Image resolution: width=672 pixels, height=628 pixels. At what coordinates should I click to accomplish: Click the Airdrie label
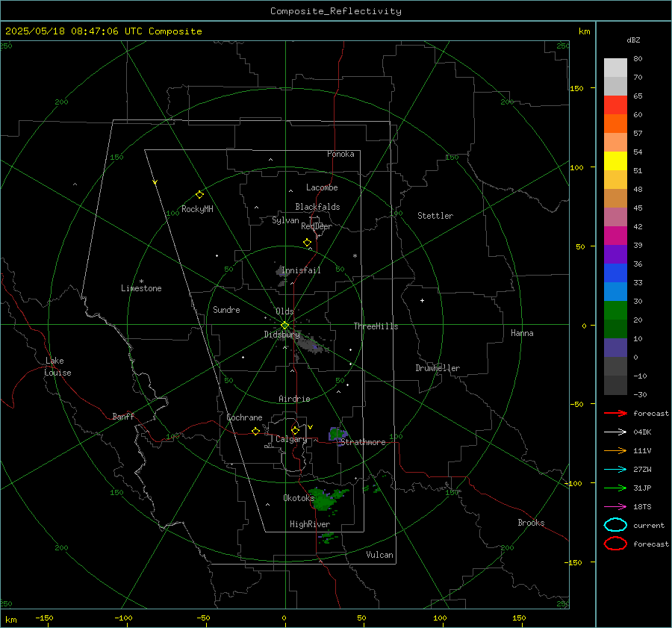click(x=294, y=399)
